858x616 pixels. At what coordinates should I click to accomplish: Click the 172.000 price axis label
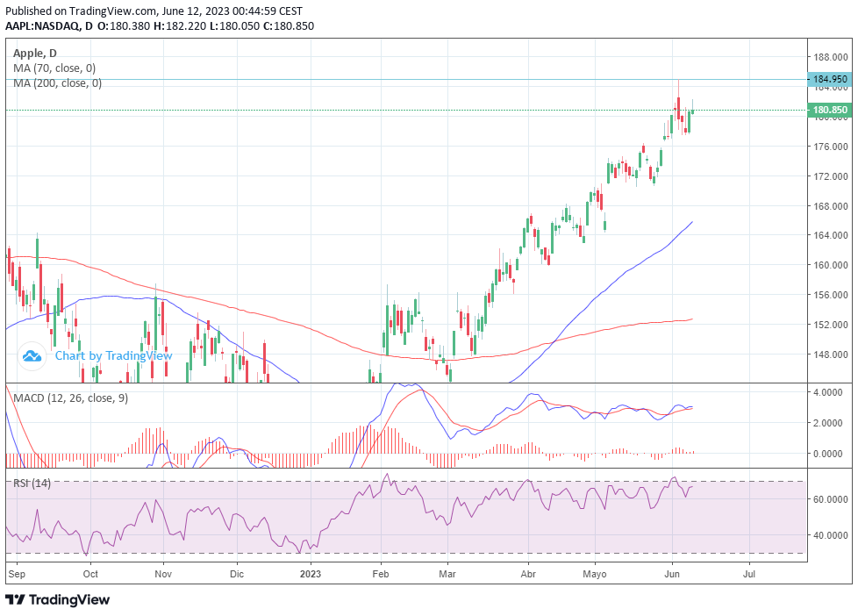pos(831,176)
